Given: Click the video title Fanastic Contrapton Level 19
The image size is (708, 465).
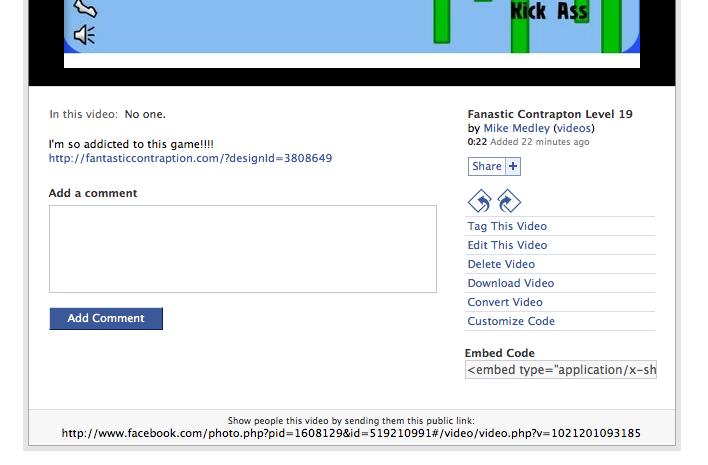Looking at the screenshot, I should click(x=550, y=114).
